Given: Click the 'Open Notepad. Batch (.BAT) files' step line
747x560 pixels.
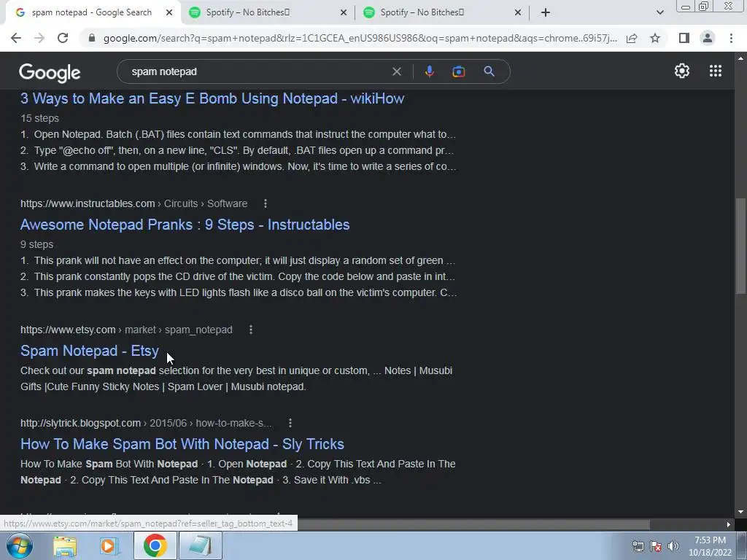Looking at the screenshot, I should pyautogui.click(x=239, y=134).
